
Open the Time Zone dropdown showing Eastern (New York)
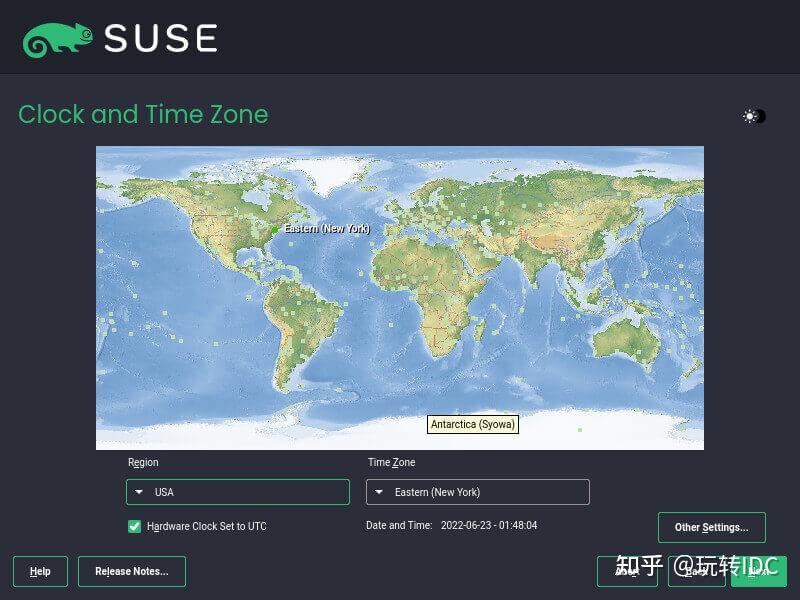click(477, 492)
